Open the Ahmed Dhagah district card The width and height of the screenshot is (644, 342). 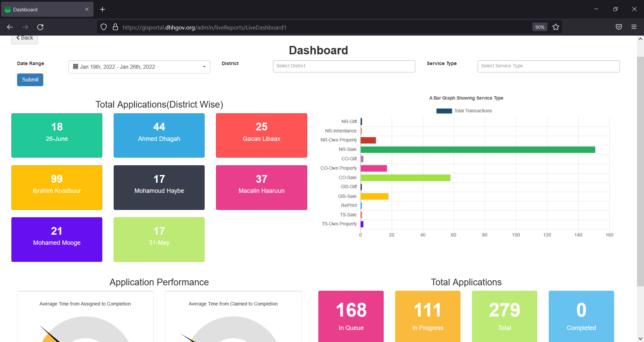[159, 135]
